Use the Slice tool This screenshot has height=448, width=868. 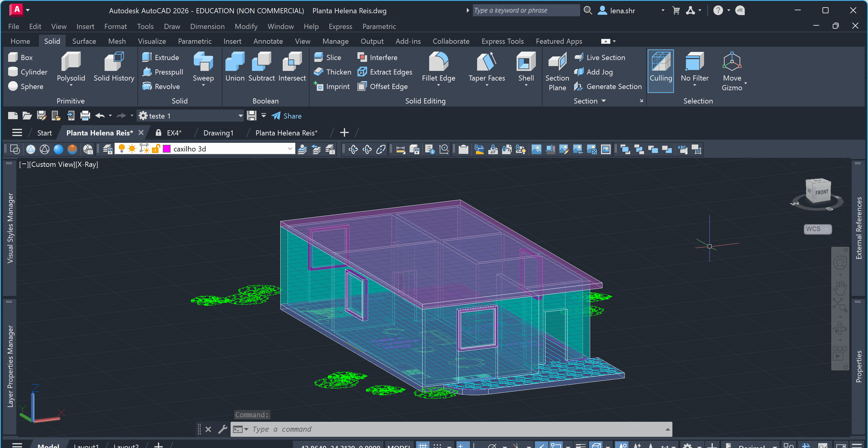point(327,57)
